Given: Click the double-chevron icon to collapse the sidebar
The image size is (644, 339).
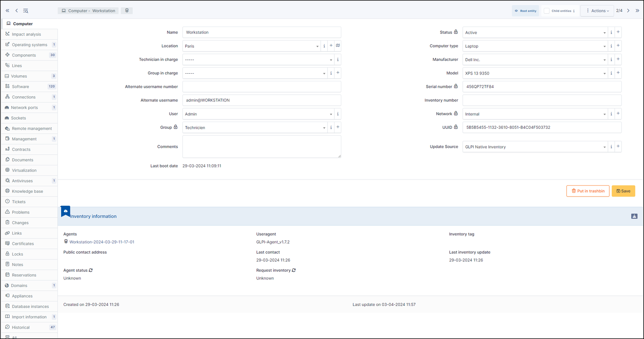Looking at the screenshot, I should tap(7, 10).
